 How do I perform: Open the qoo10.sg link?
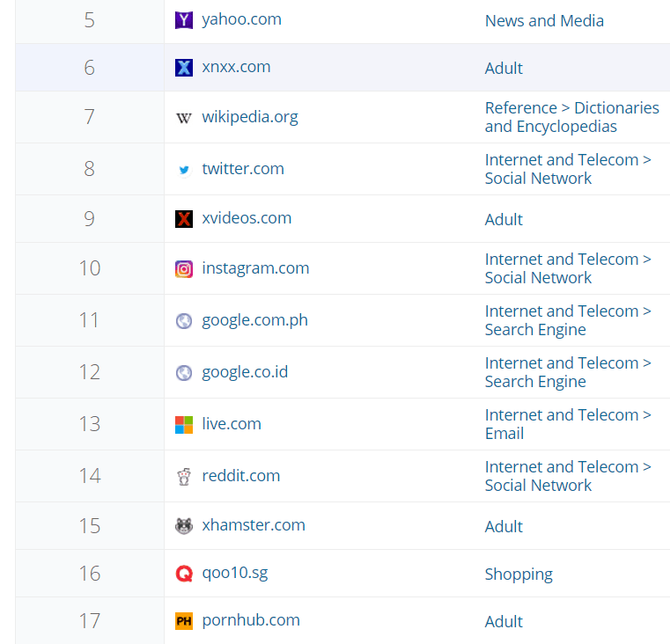click(234, 573)
